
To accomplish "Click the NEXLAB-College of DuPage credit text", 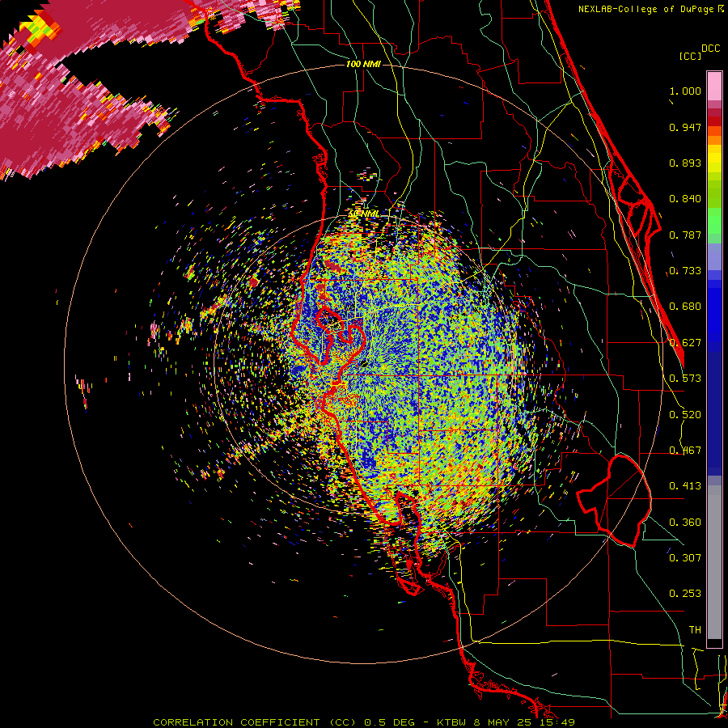I will (x=650, y=9).
